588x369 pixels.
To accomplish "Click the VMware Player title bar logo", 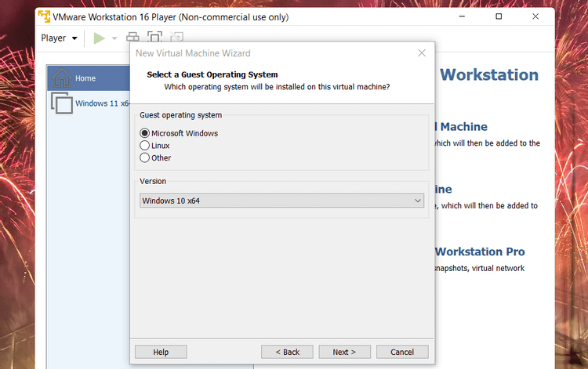I will point(44,17).
